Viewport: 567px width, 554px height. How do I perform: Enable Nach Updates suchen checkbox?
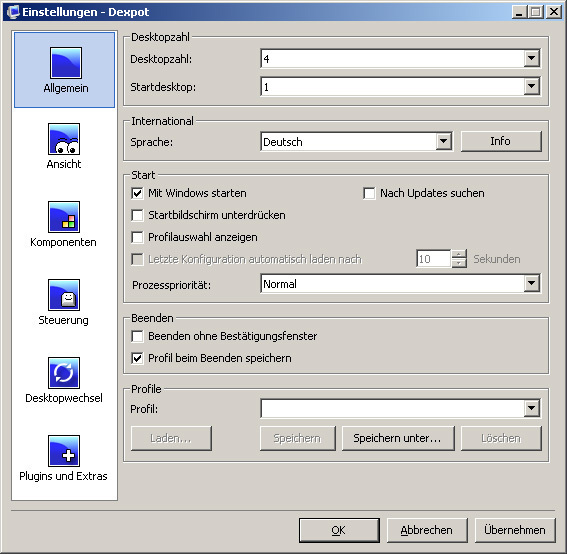coord(369,193)
